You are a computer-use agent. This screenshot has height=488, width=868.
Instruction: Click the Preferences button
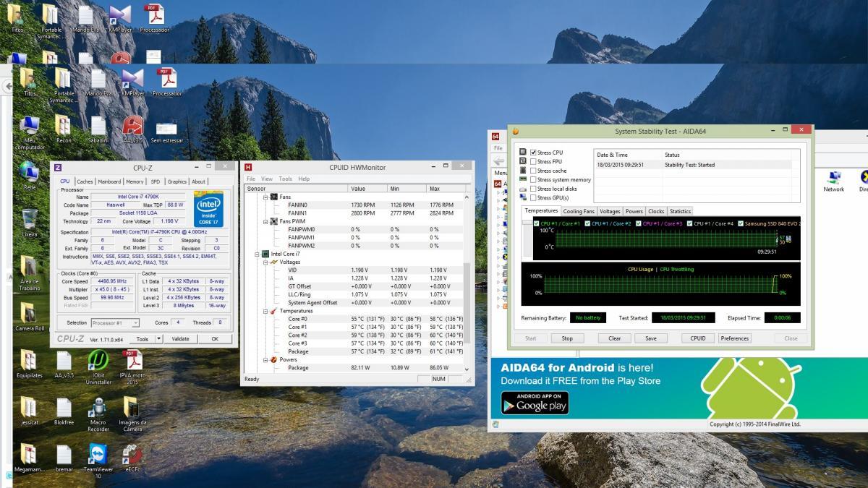(734, 338)
